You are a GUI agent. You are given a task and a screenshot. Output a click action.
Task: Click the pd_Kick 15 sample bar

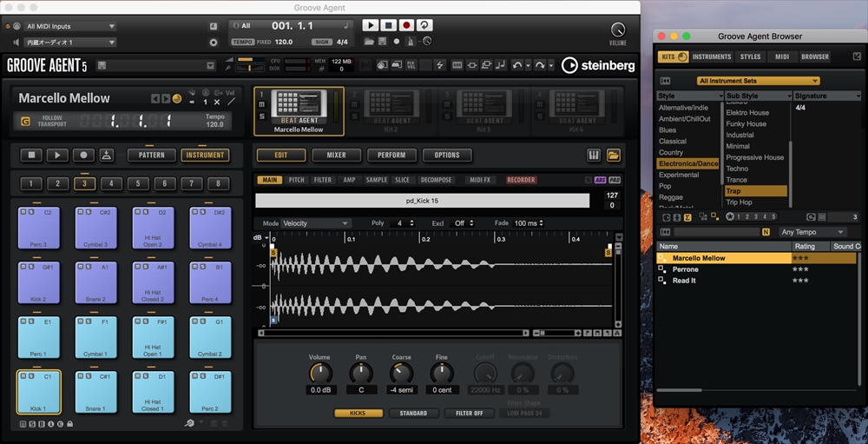423,201
